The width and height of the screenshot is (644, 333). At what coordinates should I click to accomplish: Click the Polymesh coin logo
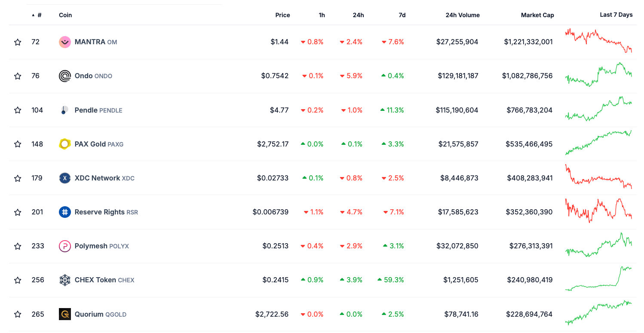pos(65,246)
